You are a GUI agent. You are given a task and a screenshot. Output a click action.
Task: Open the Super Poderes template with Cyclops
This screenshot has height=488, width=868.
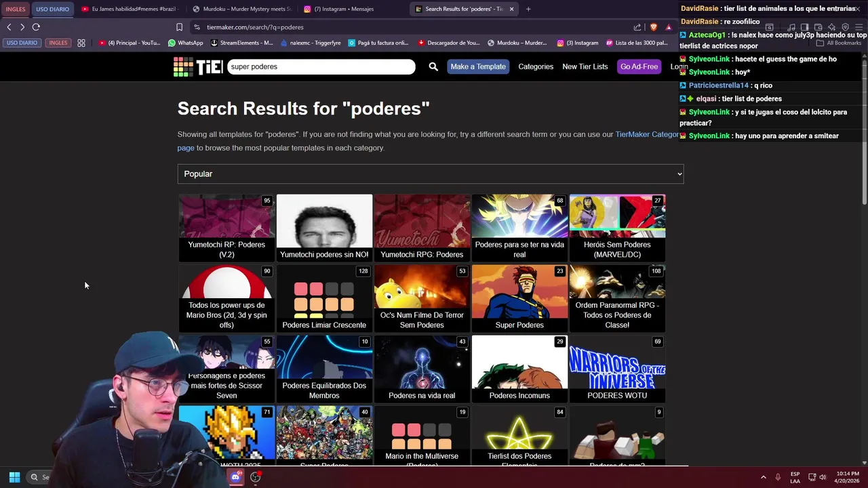519,298
